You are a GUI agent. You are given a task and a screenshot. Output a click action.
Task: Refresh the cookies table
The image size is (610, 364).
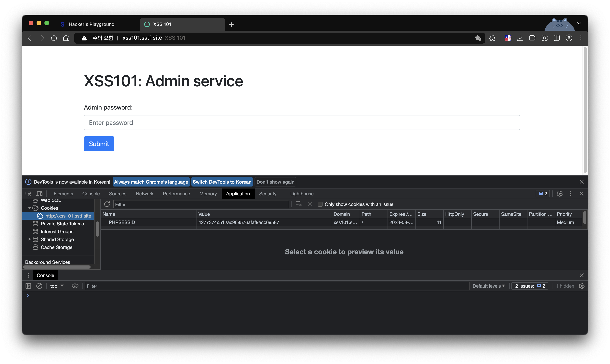tap(107, 204)
